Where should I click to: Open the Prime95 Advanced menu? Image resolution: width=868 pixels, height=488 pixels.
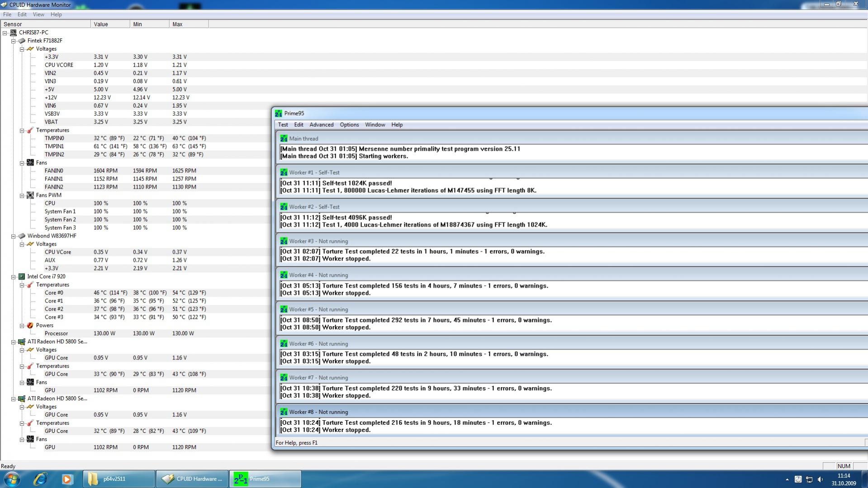click(321, 125)
